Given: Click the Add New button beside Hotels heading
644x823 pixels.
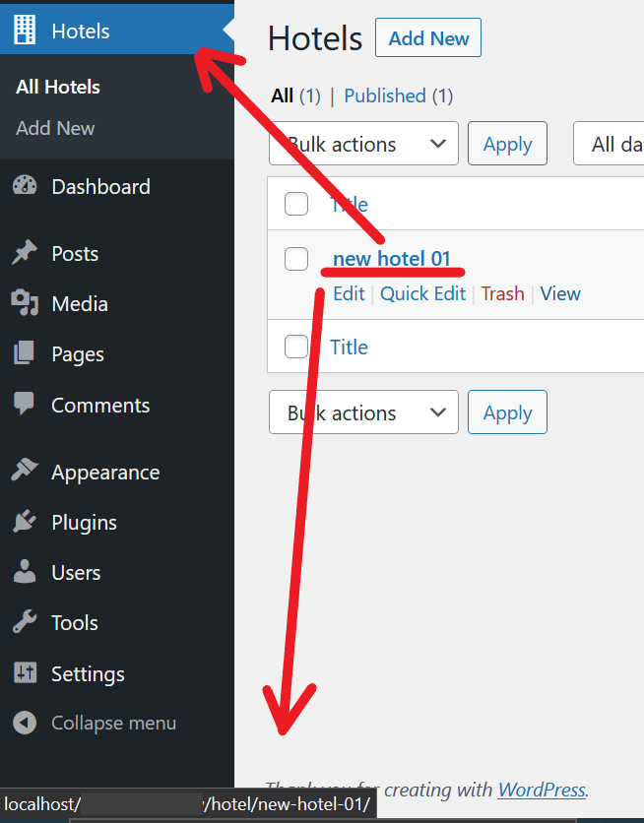Looking at the screenshot, I should 428,37.
